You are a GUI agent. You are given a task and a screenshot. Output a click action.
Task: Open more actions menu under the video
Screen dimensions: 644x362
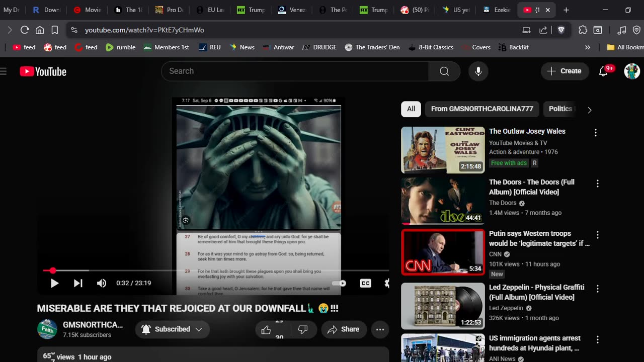click(380, 329)
